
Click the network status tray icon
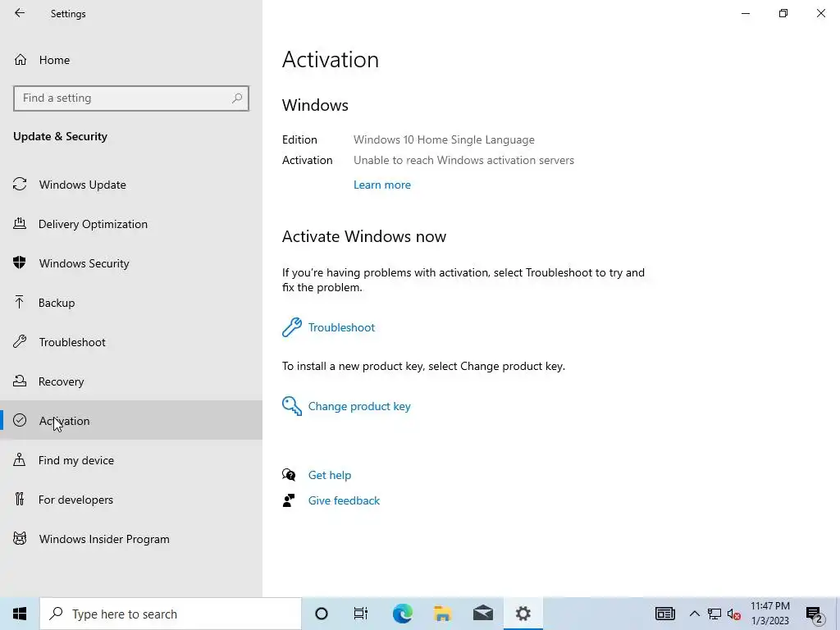[x=714, y=614]
